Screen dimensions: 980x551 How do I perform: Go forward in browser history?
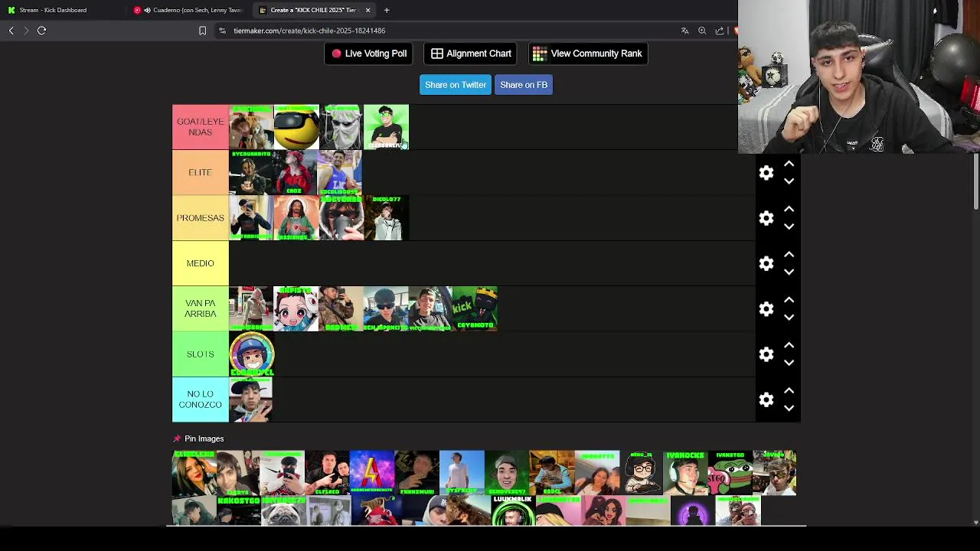(26, 31)
